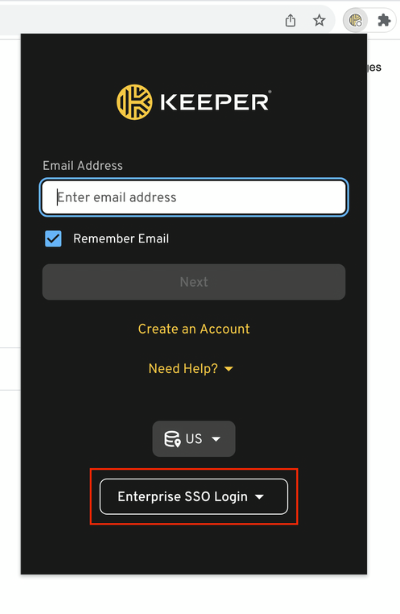The width and height of the screenshot is (400, 614).
Task: Click the Remember Email label text
Action: pyautogui.click(x=121, y=238)
